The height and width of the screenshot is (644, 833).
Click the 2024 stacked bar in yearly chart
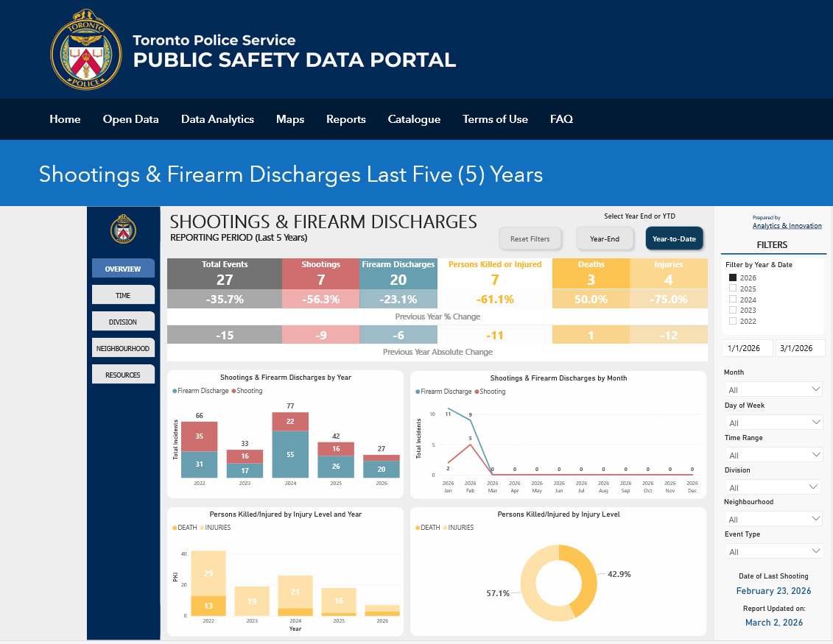290,445
